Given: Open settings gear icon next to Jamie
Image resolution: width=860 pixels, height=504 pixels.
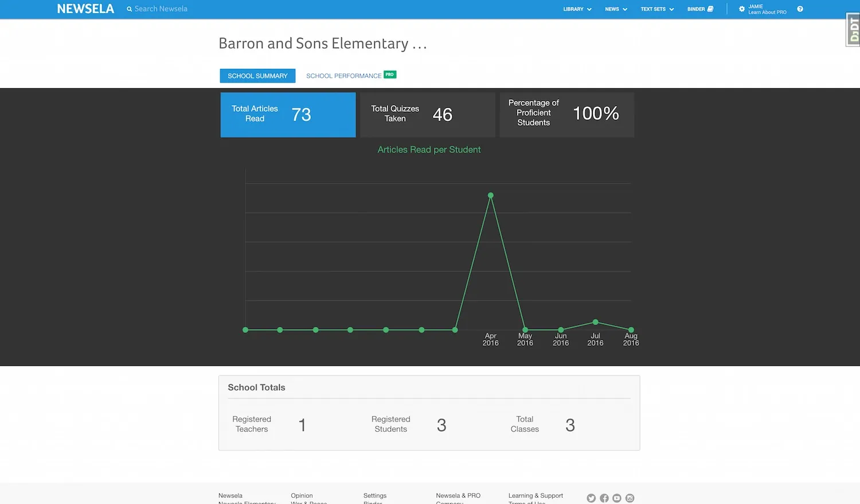Looking at the screenshot, I should point(742,9).
